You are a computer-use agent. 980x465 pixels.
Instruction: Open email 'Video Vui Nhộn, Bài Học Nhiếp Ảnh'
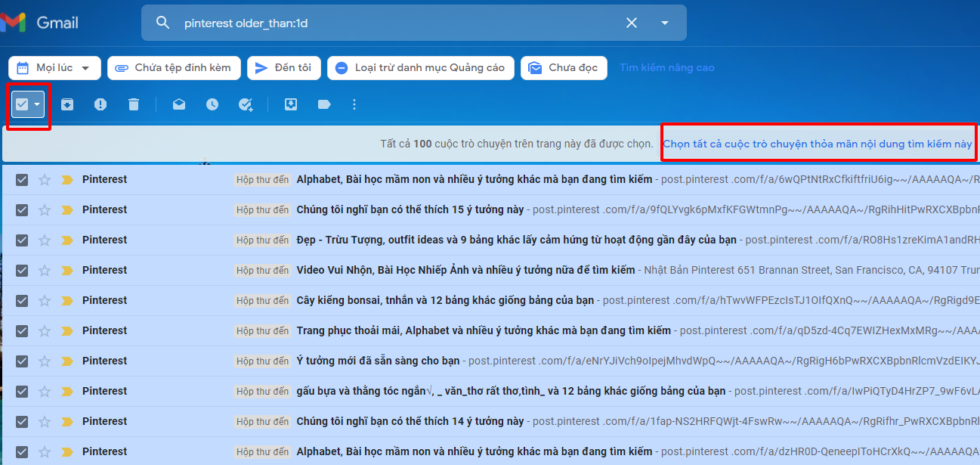tap(465, 270)
